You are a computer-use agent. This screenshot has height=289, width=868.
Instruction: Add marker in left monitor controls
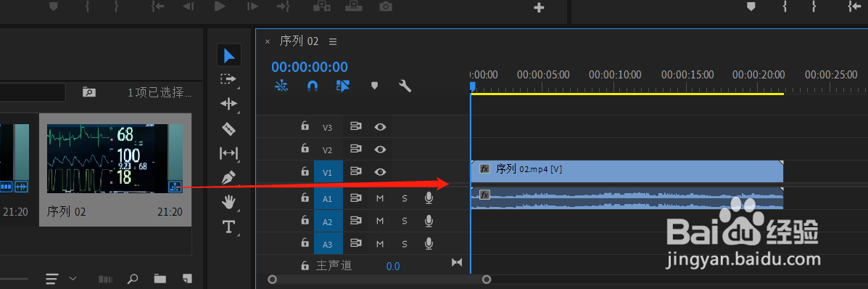pos(54,7)
